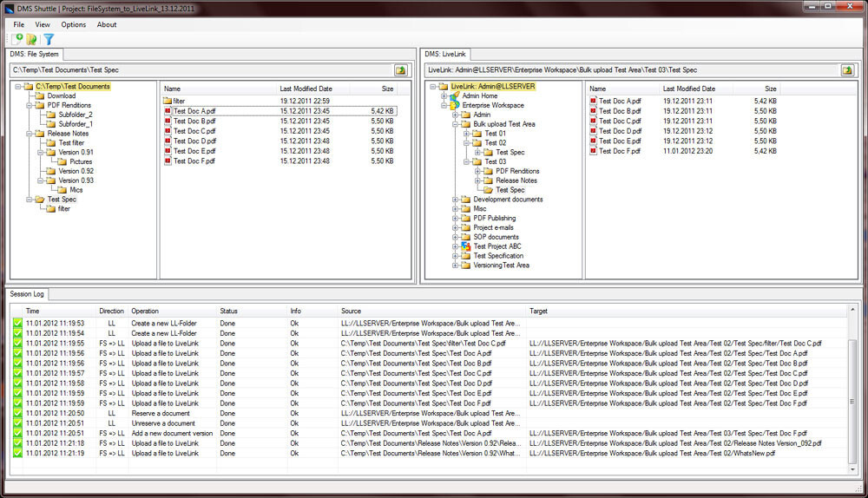
Task: Collapse the Version 0.93 node
Action: click(41, 180)
